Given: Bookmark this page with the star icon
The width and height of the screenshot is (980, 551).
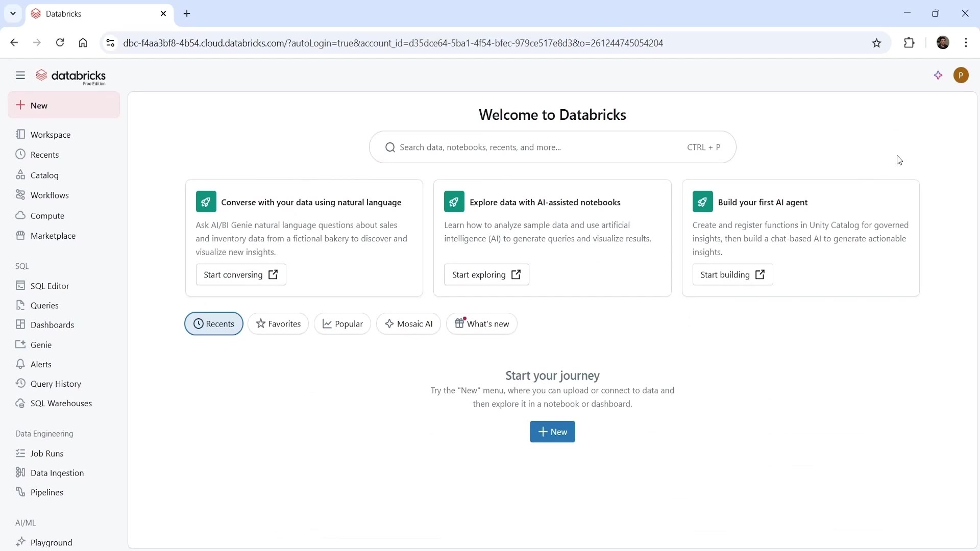Looking at the screenshot, I should point(877,43).
